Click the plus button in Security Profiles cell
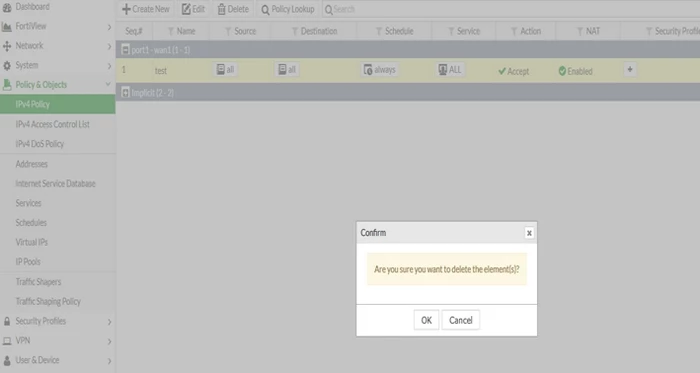 point(630,70)
